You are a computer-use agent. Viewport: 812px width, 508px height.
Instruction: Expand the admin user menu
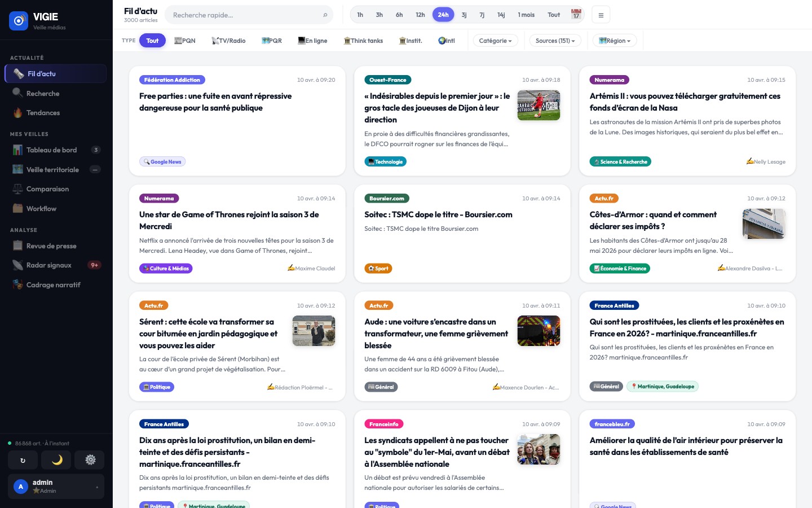coord(56,487)
